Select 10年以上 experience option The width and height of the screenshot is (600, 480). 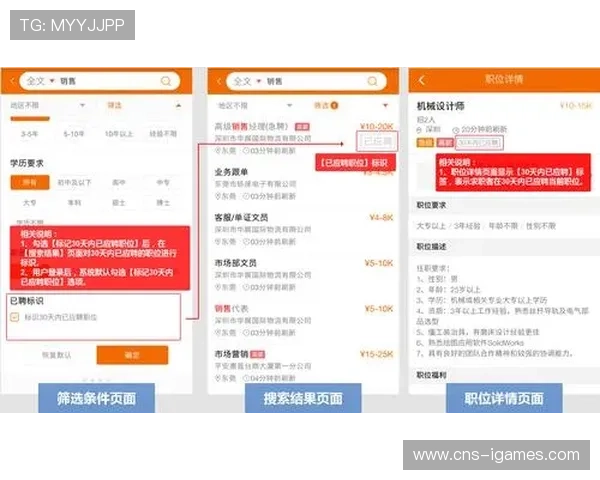tap(119, 134)
